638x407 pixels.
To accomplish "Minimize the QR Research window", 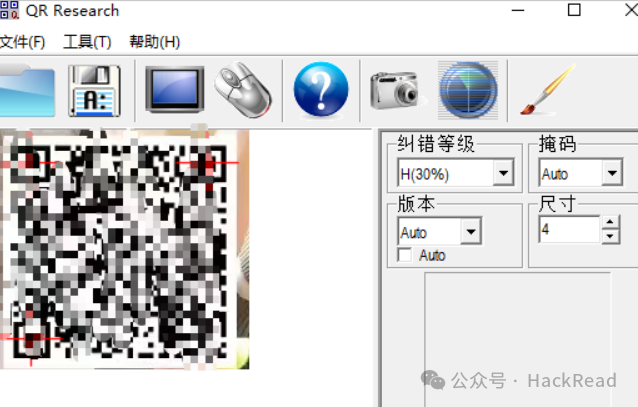I will 518,10.
